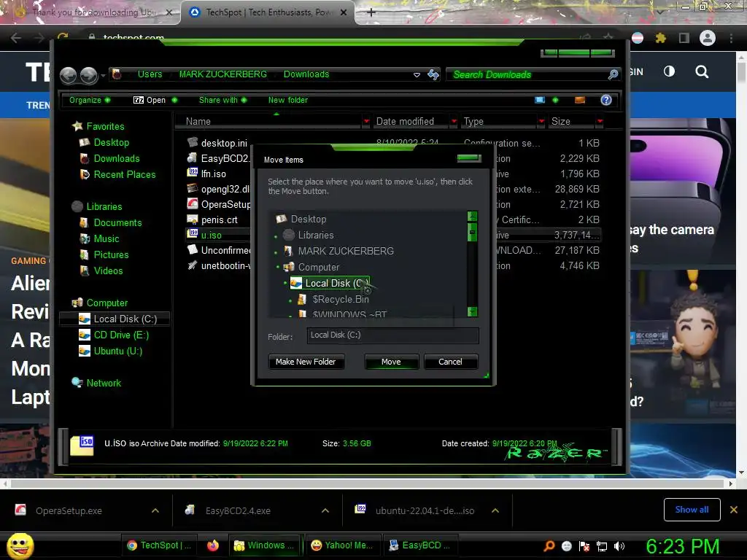Open Downloads under Favorites sidebar
Viewport: 747px width, 560px height.
(110, 158)
